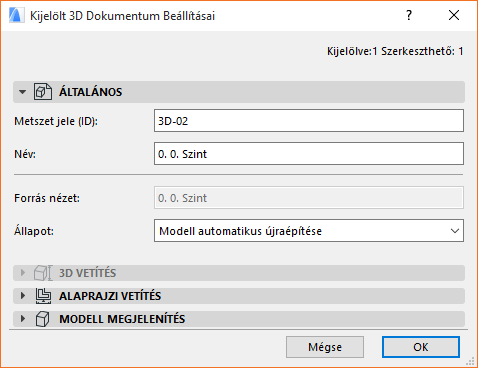The height and width of the screenshot is (368, 478).
Task: Click the dialog resize grip corner
Action: (470, 361)
